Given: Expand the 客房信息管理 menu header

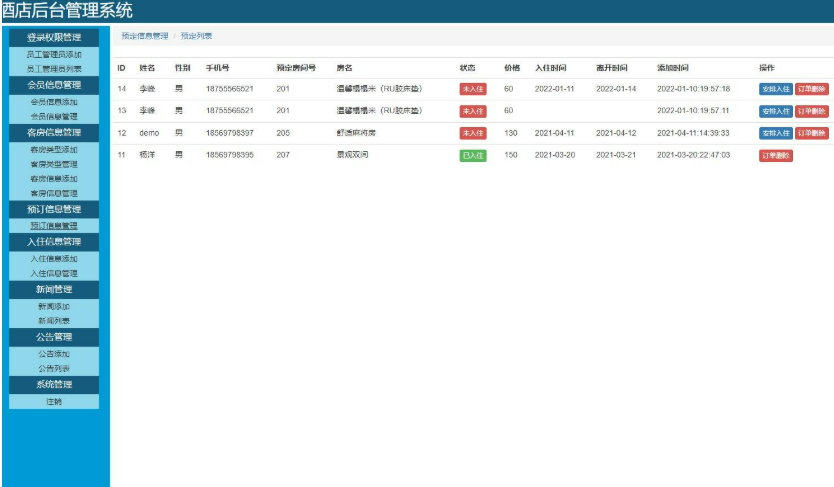Looking at the screenshot, I should [54, 132].
